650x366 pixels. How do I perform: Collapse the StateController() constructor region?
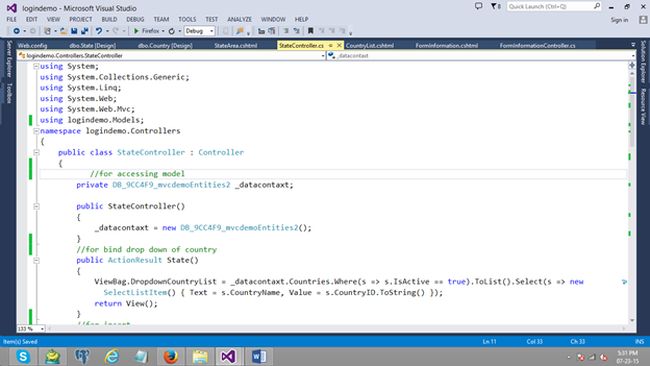coord(36,206)
